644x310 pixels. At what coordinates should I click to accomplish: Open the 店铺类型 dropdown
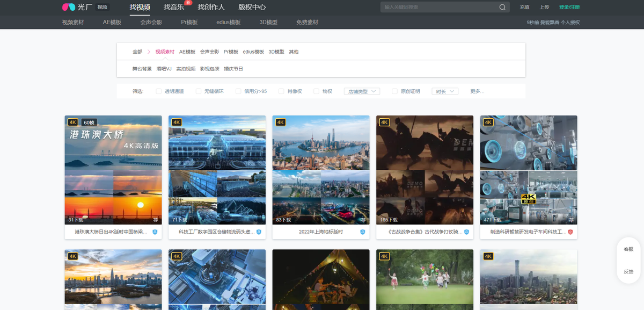pos(362,91)
